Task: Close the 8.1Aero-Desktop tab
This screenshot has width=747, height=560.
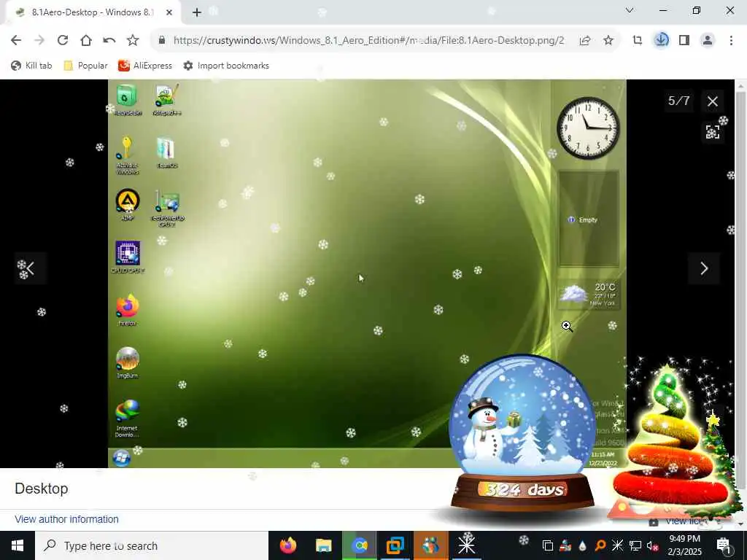Action: tap(169, 12)
